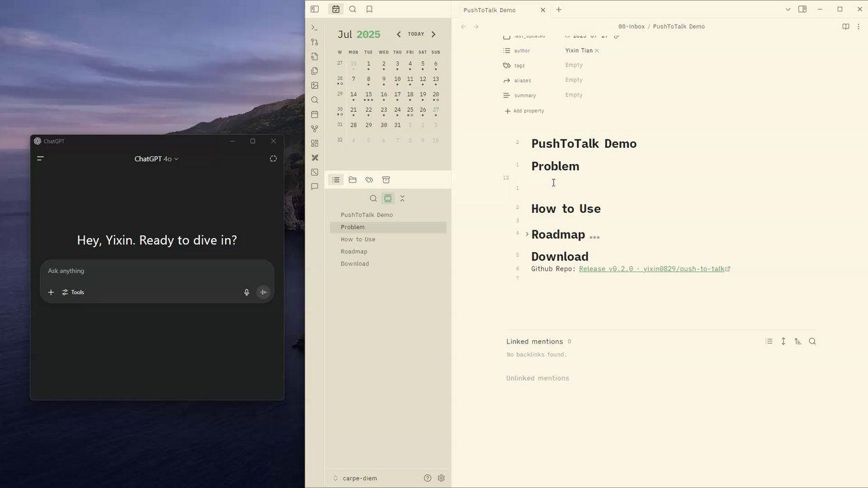Open ChatGPT 4o model dropdown

(x=157, y=159)
